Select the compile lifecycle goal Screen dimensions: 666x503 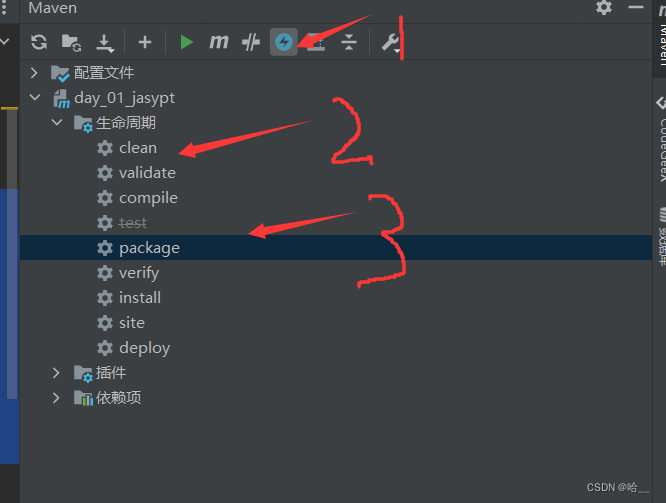pos(147,198)
